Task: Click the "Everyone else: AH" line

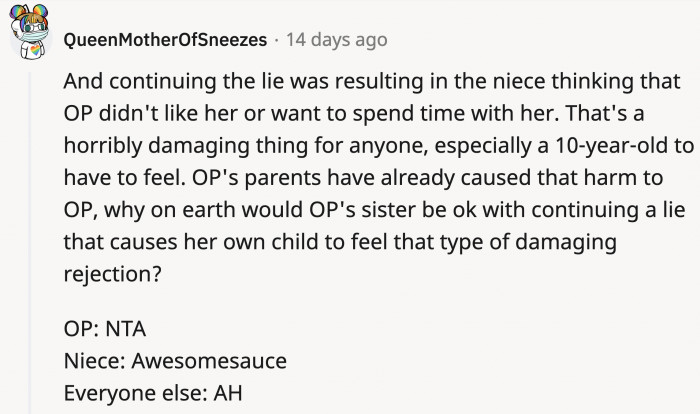Action: [153, 393]
